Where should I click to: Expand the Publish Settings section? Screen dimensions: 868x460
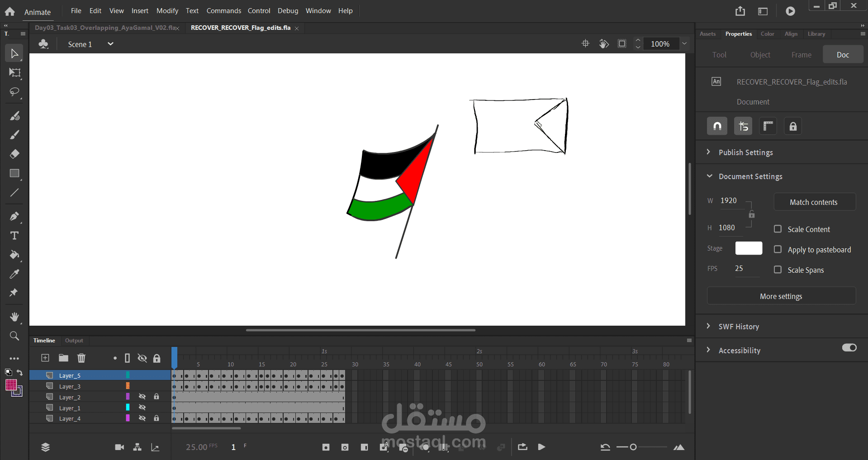(709, 152)
